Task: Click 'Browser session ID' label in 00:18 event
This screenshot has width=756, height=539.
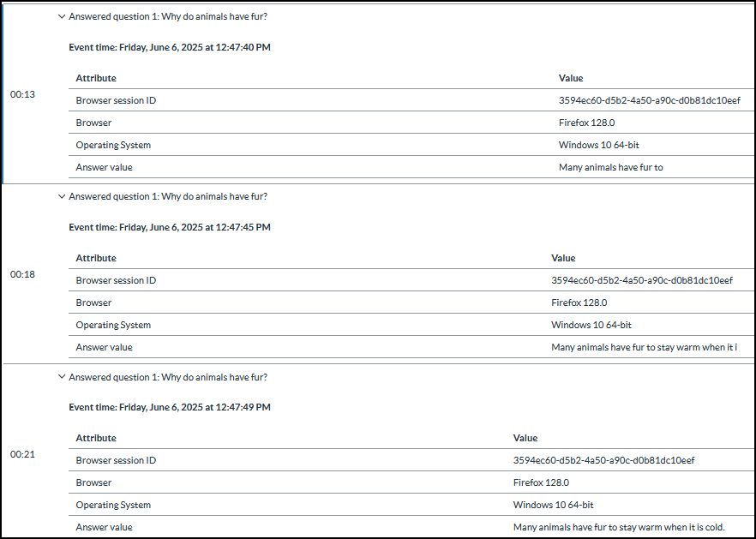Action: point(116,280)
